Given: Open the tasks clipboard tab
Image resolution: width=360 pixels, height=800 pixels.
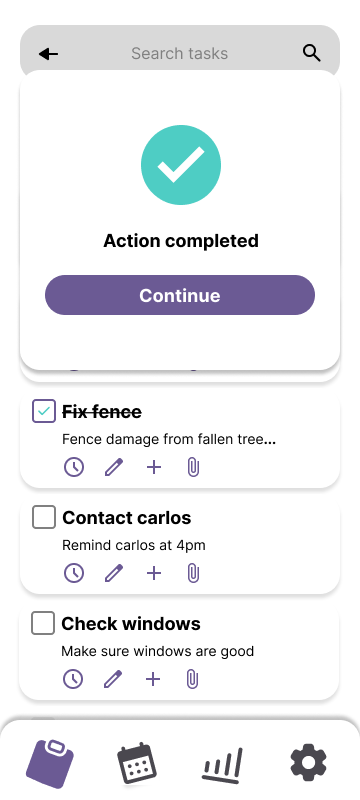Looking at the screenshot, I should point(50,764).
